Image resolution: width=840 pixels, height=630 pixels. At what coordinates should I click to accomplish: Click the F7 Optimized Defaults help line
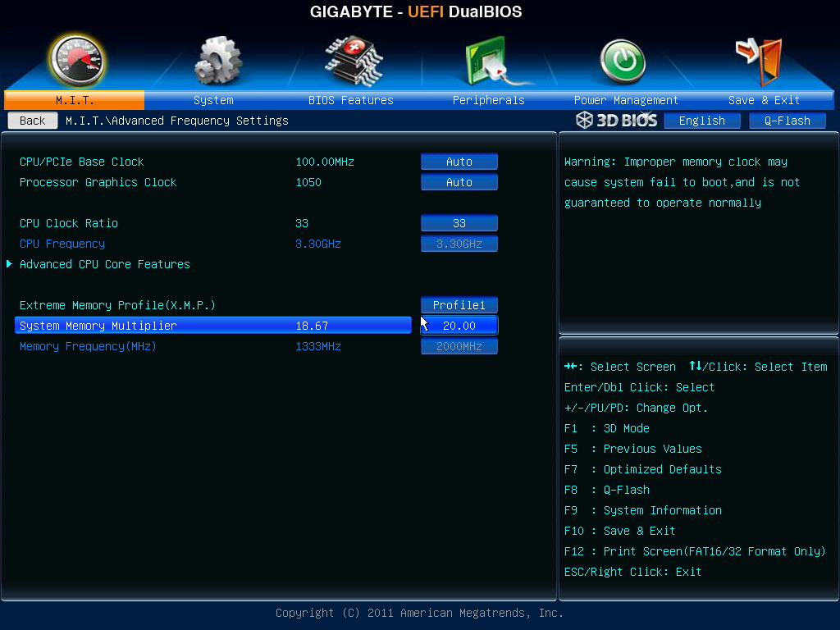[643, 469]
